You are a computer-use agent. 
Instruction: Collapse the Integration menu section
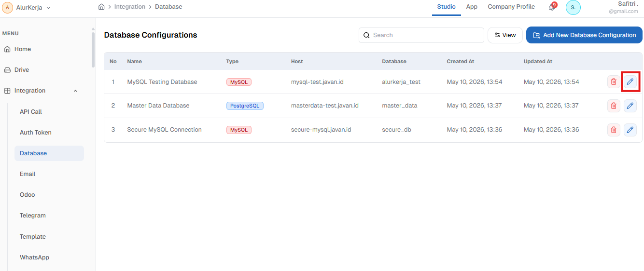[x=75, y=91]
